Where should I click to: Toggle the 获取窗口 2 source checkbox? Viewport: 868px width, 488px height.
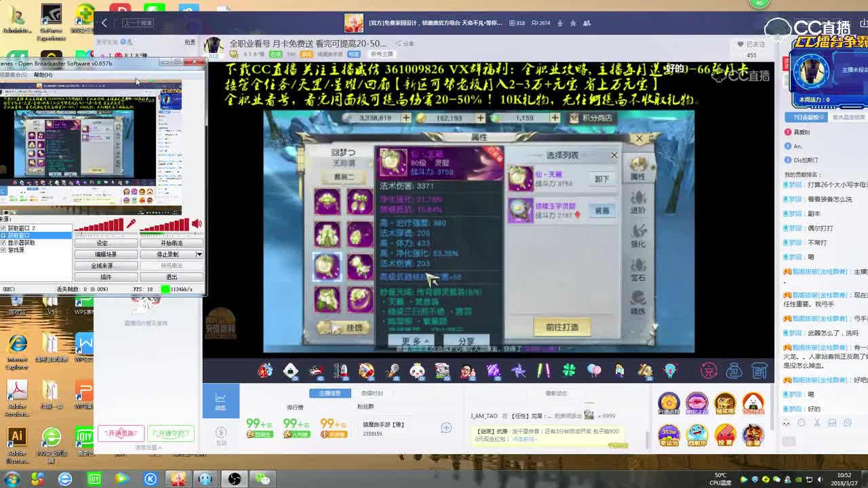click(x=3, y=228)
